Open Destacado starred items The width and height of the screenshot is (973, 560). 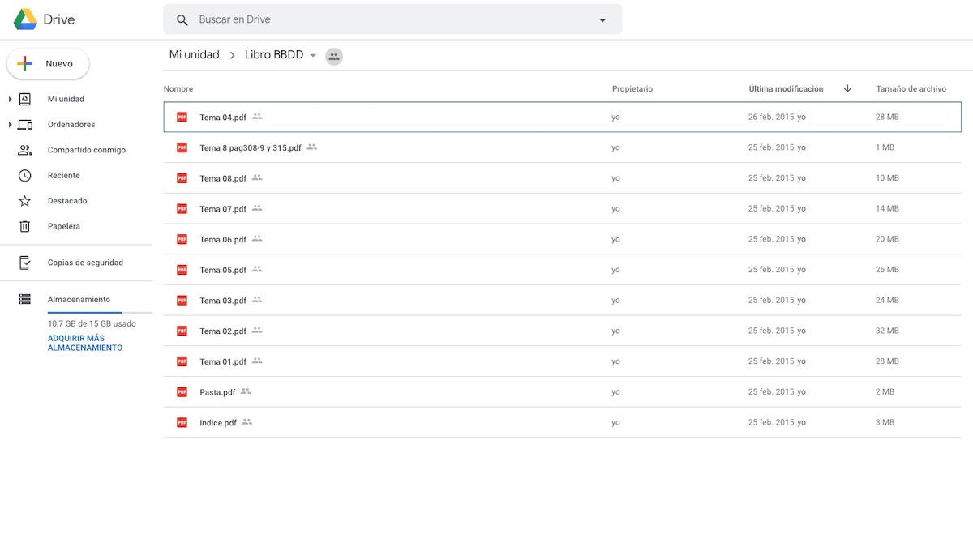click(x=25, y=201)
